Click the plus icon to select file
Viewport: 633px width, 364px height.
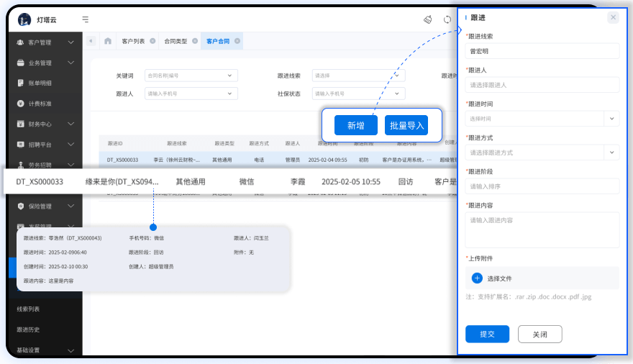477,278
